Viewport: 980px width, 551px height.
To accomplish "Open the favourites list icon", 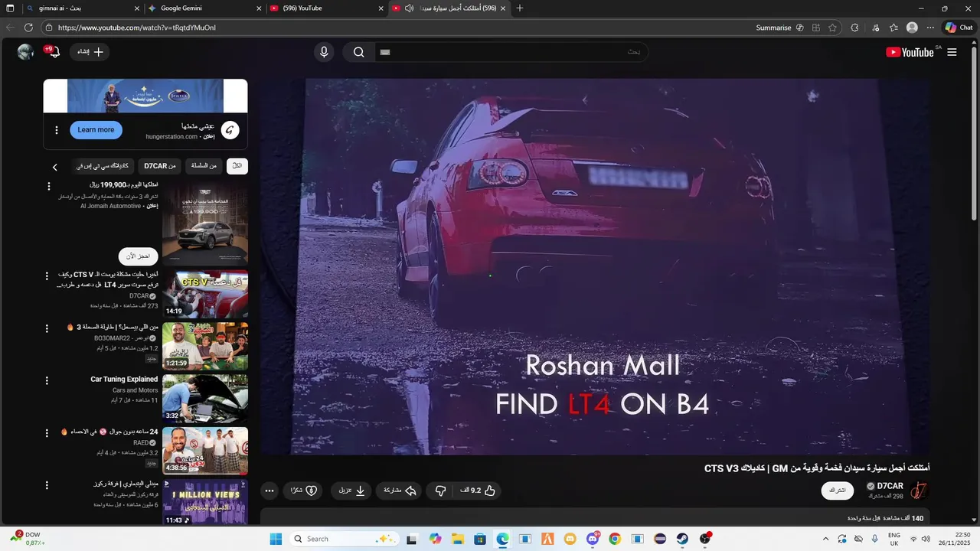I will point(893,28).
